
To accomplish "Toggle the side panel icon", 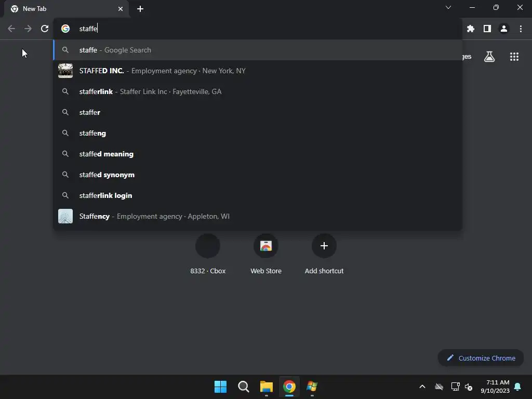I will coord(487,29).
